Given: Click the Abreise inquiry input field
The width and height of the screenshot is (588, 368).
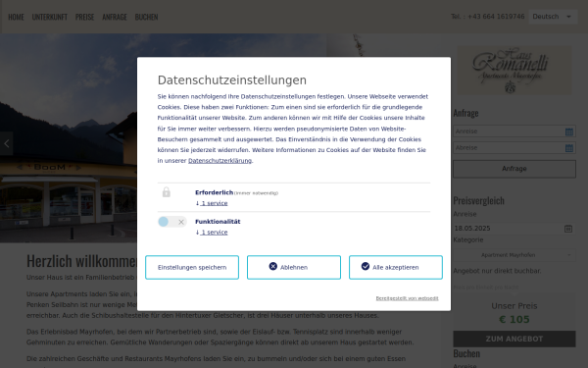Looking at the screenshot, I should coord(514,148).
